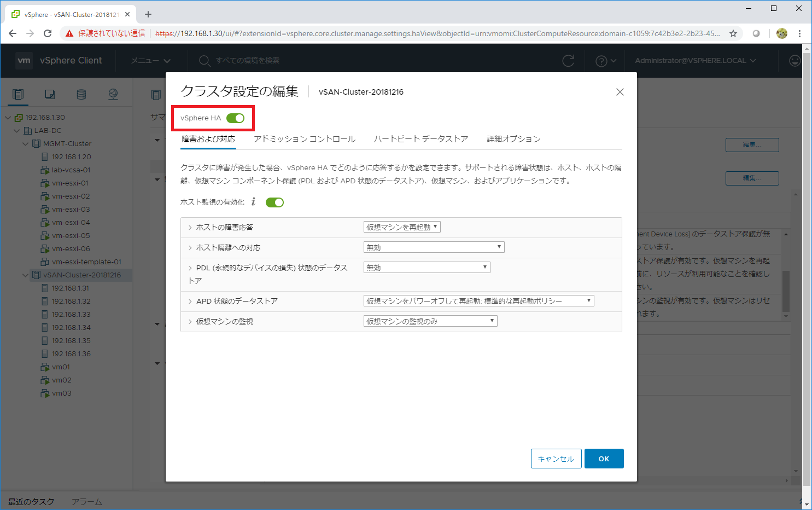Click the browser back arrow

[x=13, y=33]
